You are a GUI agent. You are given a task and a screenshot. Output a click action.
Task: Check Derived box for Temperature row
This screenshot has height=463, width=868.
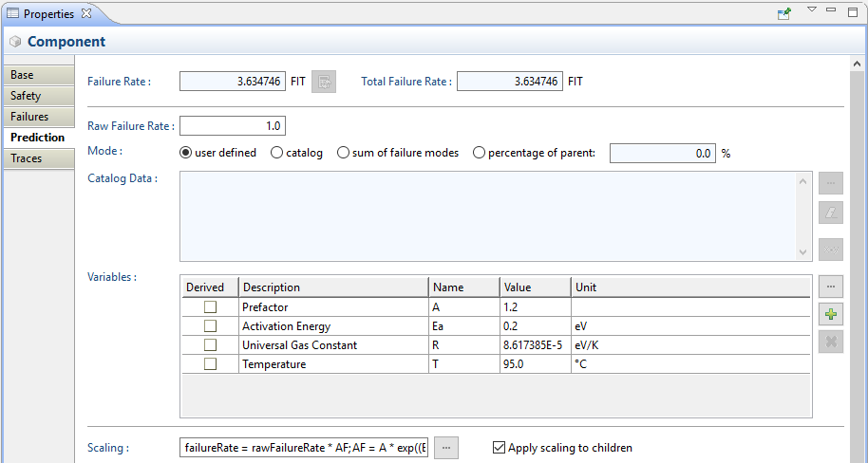210,364
